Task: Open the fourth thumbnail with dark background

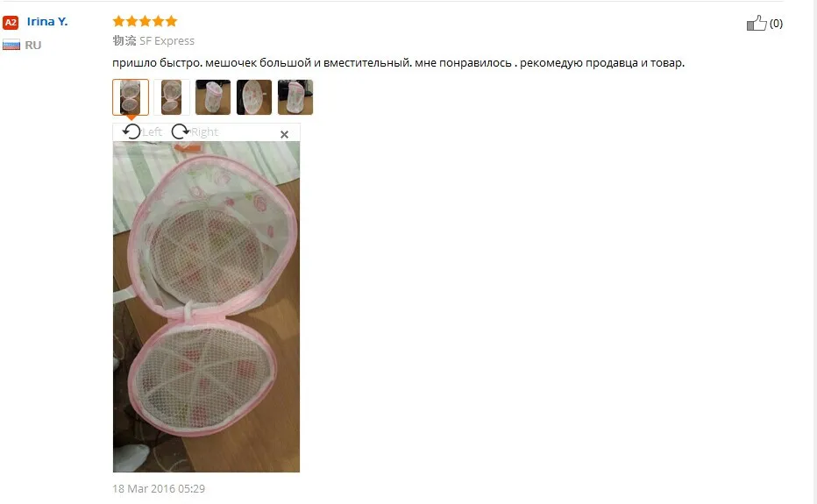Action: click(254, 97)
